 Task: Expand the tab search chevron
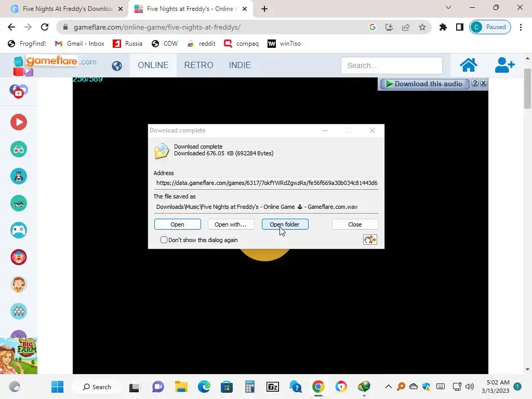[x=448, y=7]
